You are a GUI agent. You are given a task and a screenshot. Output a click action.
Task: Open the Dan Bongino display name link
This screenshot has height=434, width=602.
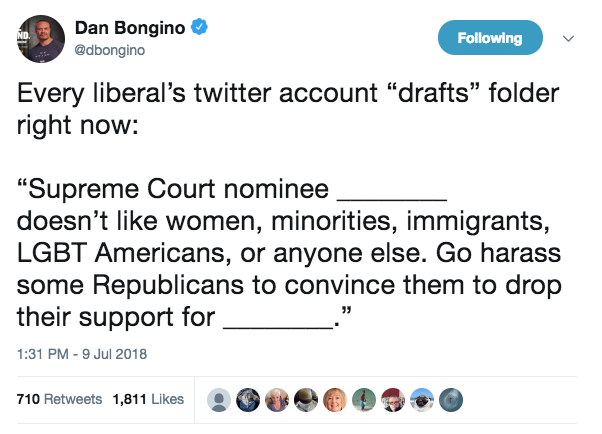pyautogui.click(x=130, y=28)
